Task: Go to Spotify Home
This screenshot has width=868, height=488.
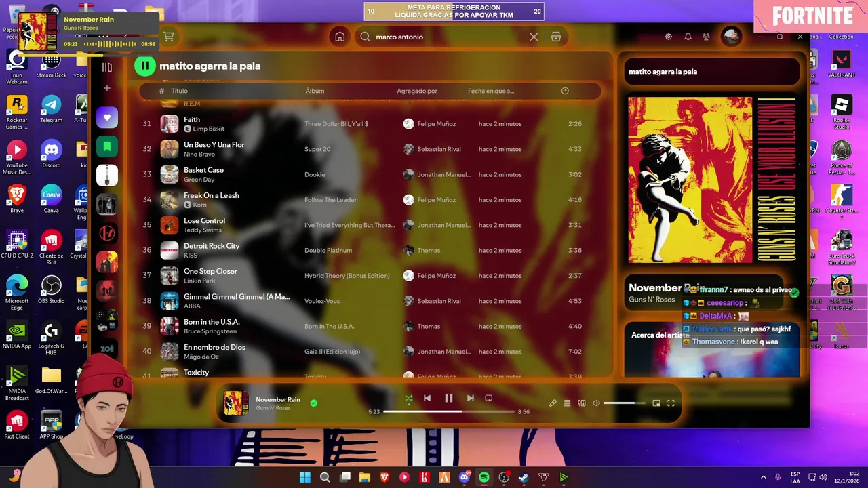Action: [340, 37]
